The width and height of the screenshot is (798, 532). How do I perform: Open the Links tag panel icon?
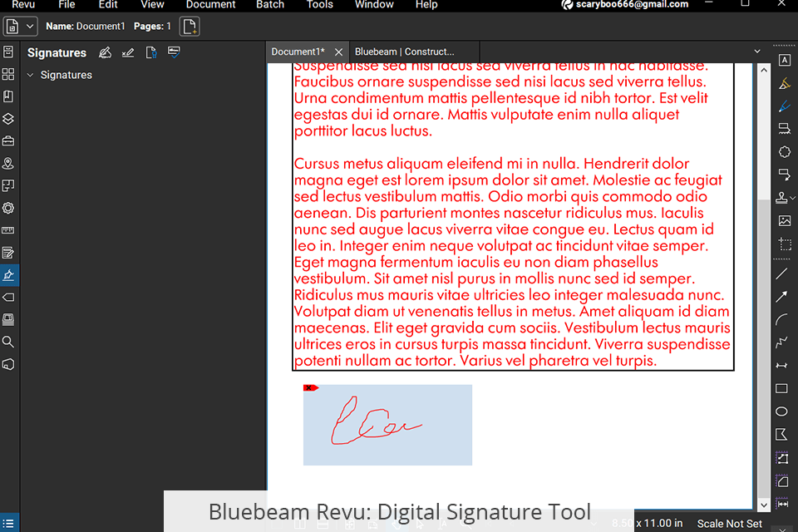tap(8, 298)
